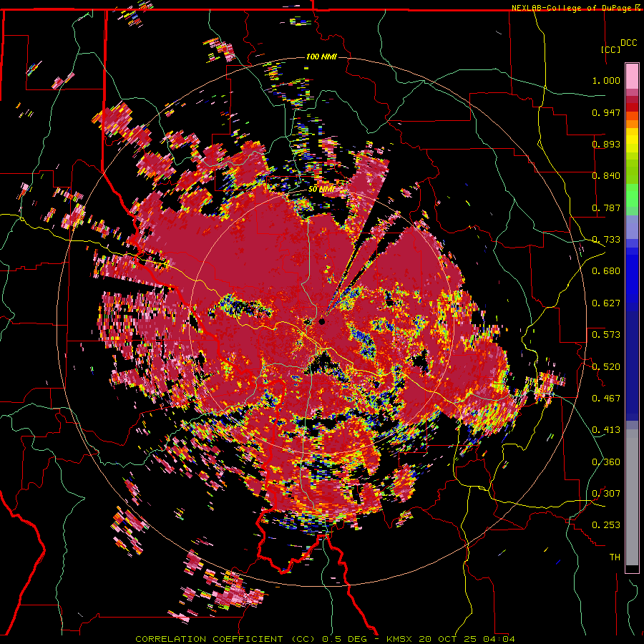Image resolution: width=644 pixels, height=644 pixels.
Task: Click the 0.787 legend value
Action: click(x=606, y=208)
